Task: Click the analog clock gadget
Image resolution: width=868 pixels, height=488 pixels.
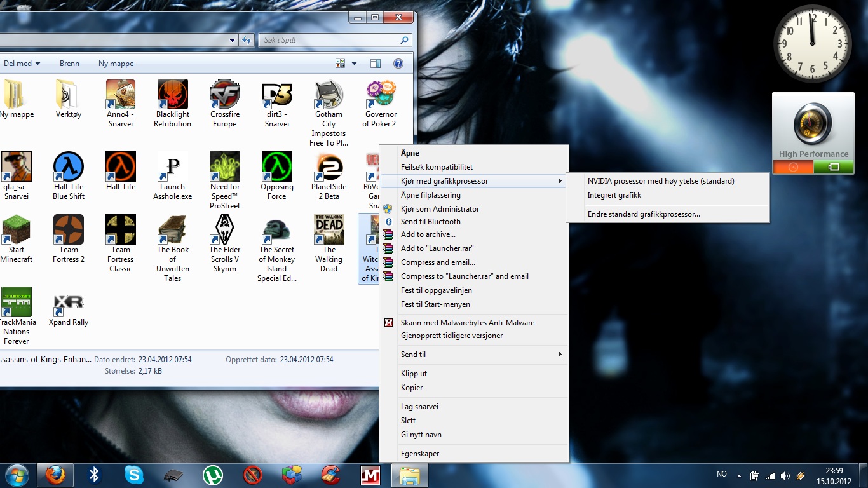Action: [x=813, y=44]
